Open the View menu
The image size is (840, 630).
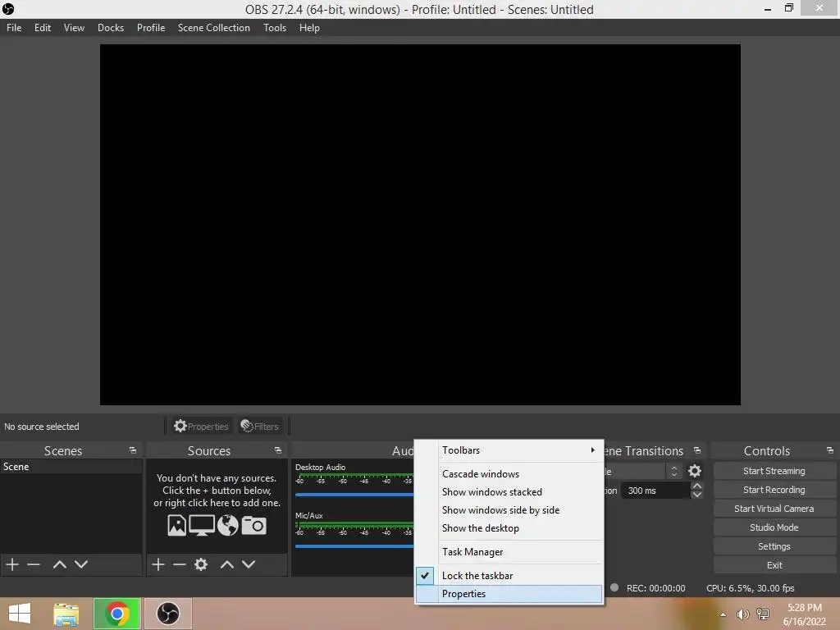(x=74, y=28)
